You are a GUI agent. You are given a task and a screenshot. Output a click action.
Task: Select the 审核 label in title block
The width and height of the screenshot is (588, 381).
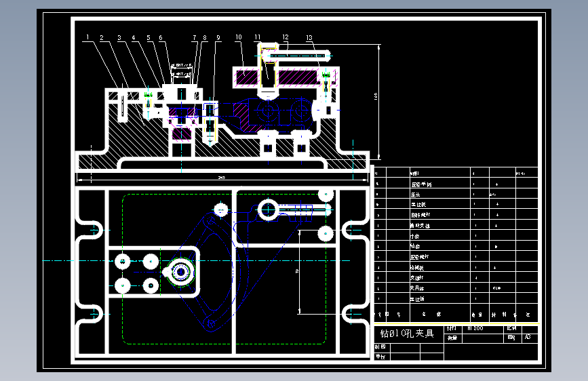(380, 357)
